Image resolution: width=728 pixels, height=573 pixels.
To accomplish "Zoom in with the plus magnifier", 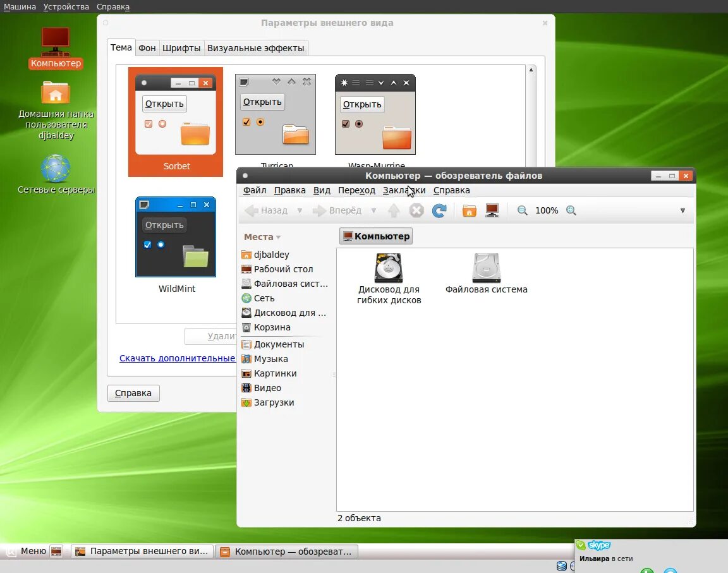I will coord(571,210).
